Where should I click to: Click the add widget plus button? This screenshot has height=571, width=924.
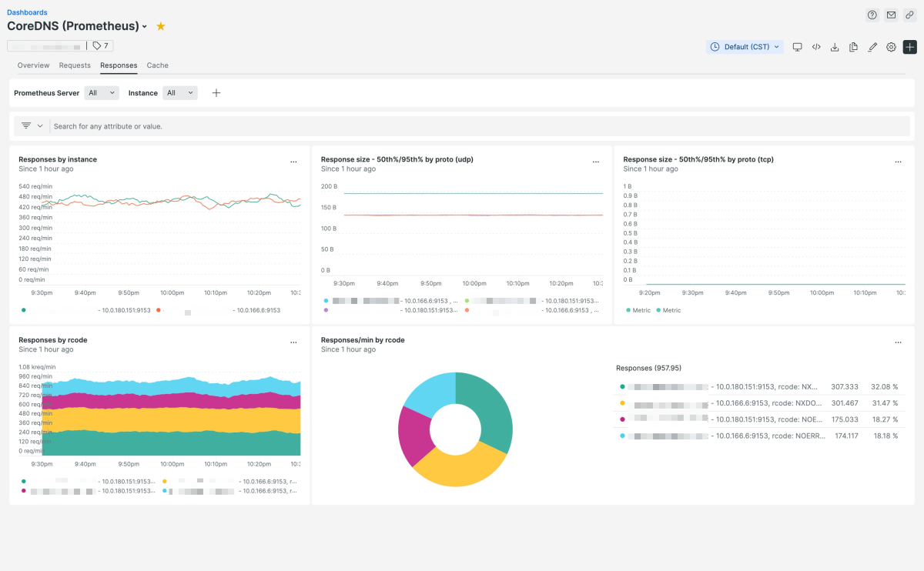click(x=909, y=47)
